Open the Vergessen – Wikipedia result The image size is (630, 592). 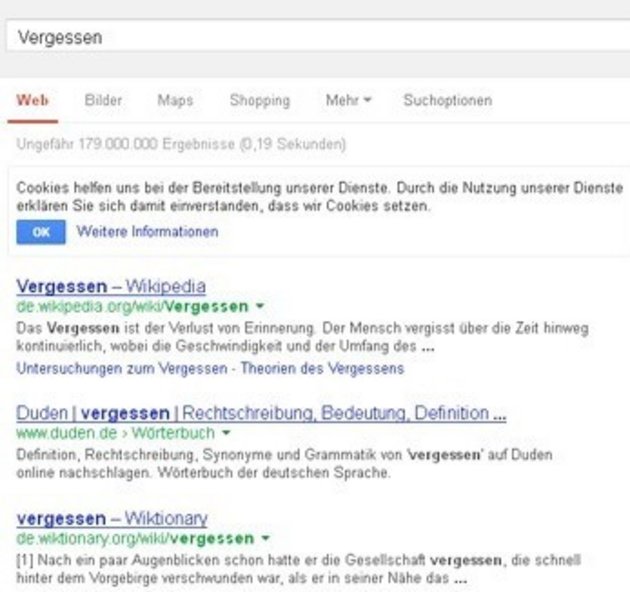pos(111,286)
